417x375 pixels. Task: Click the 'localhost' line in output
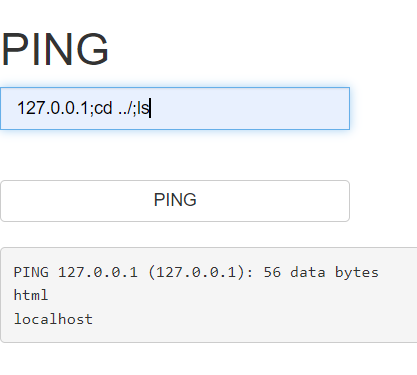coord(53,319)
